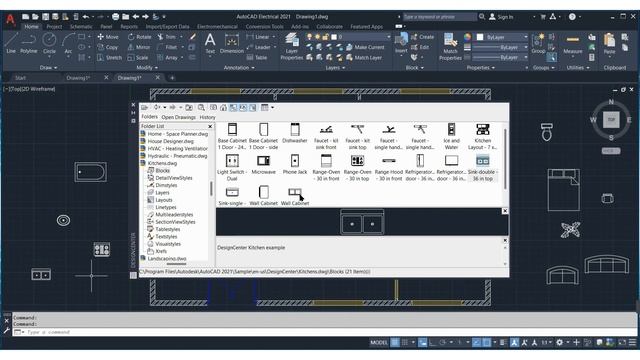This screenshot has width=640, height=360.
Task: Click Create block button
Action: 422,37
